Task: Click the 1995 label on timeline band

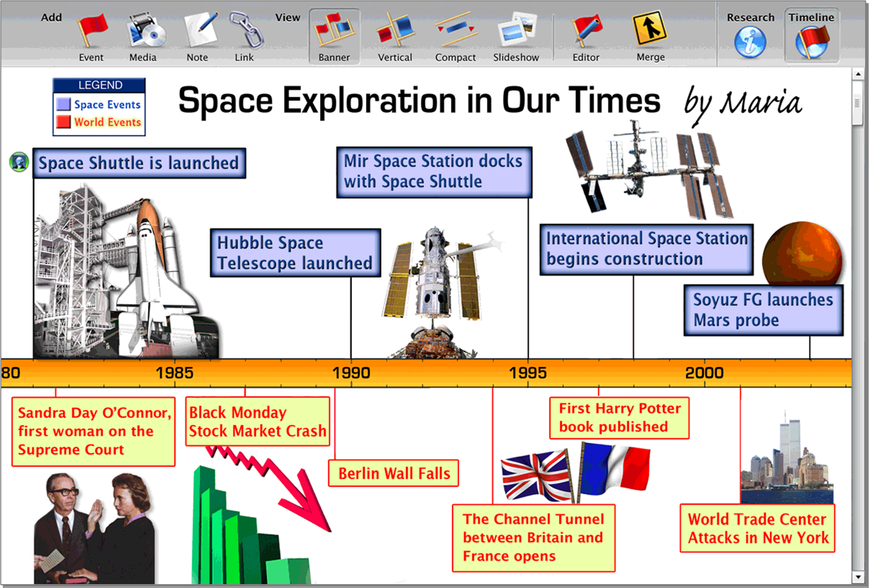Action: click(x=527, y=373)
